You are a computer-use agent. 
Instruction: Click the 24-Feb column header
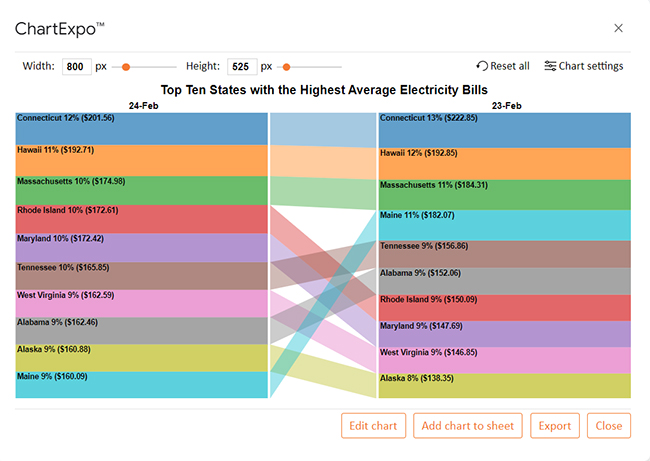click(143, 106)
